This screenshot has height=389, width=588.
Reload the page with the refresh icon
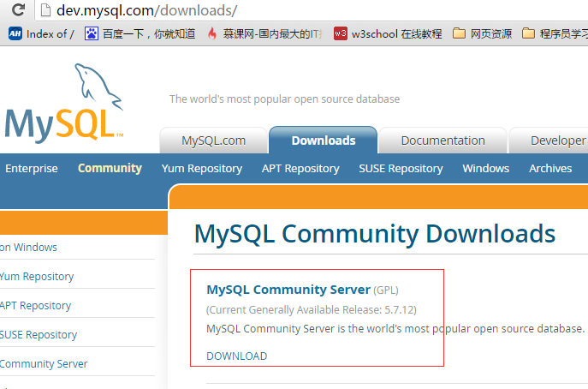(x=18, y=9)
